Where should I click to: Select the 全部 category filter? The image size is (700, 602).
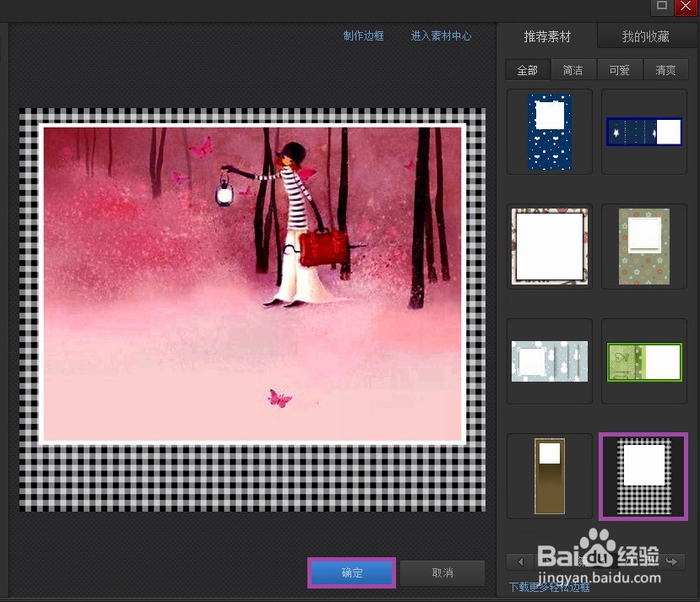[527, 70]
